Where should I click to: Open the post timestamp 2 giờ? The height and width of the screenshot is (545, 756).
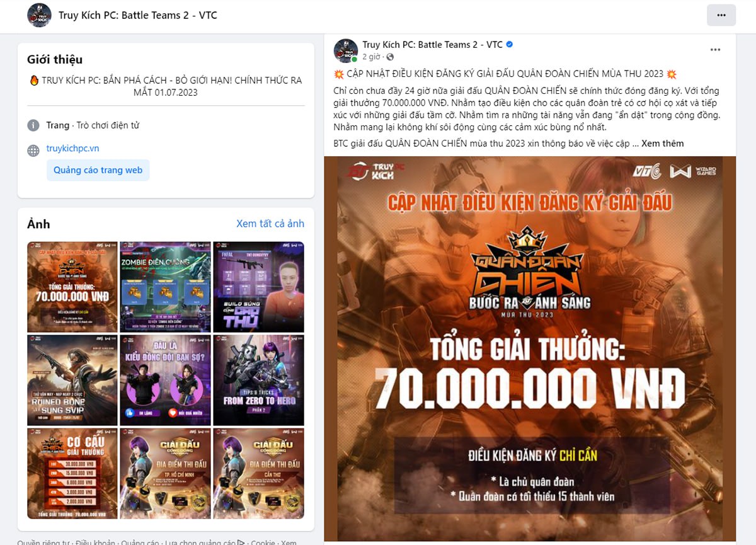(372, 57)
